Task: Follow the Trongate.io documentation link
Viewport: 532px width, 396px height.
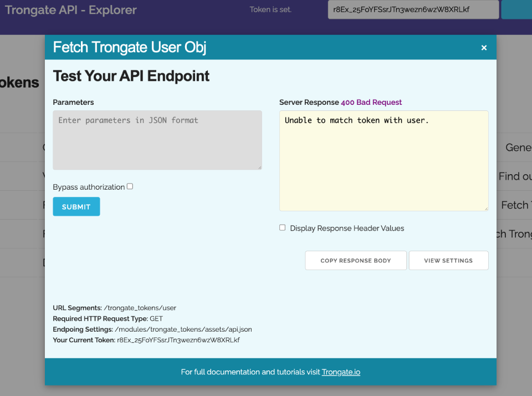Action: point(341,372)
